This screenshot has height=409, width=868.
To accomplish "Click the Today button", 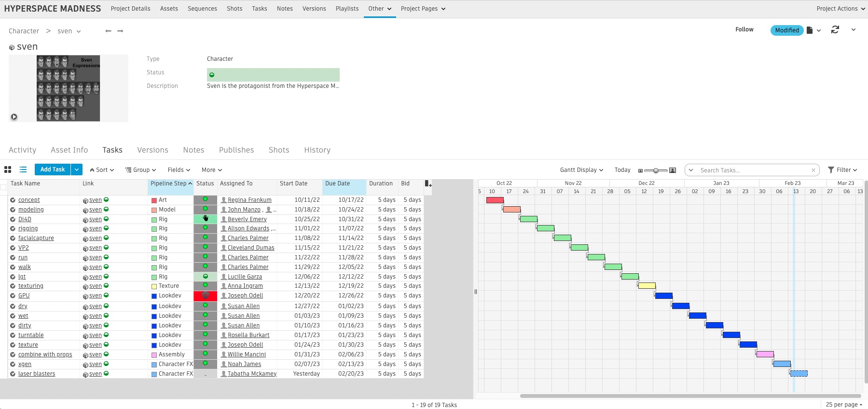I will 622,170.
